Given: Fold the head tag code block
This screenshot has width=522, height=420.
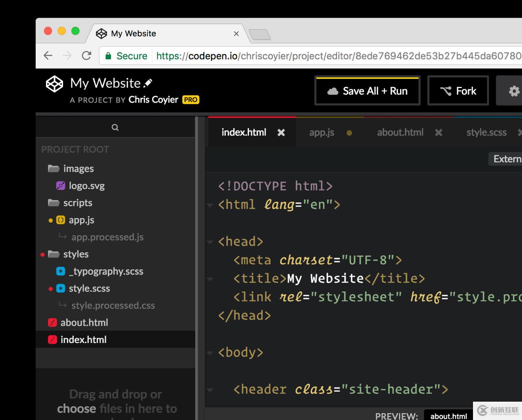Looking at the screenshot, I should click(x=210, y=242).
